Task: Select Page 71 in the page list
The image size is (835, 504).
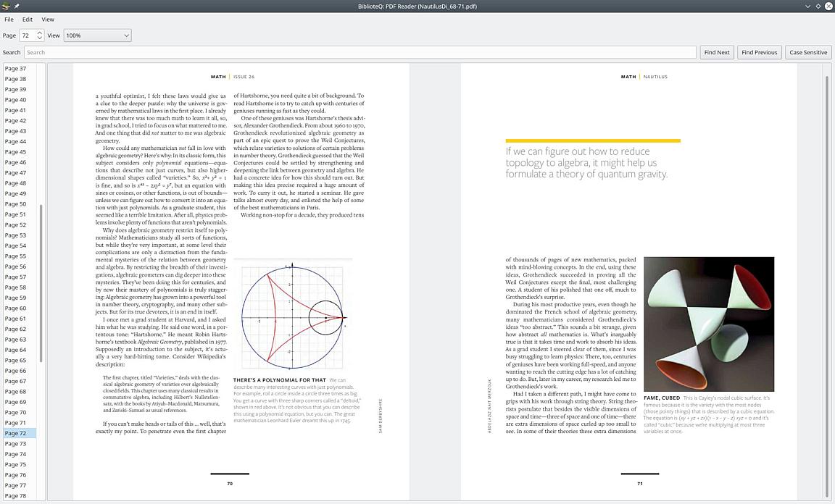Action: pyautogui.click(x=20, y=423)
